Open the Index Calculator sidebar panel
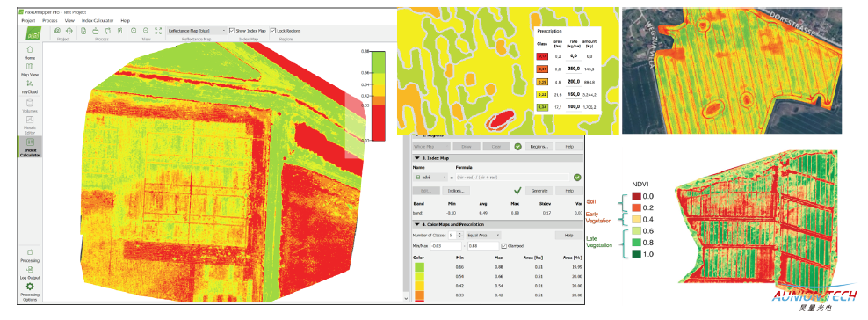This screenshot has height=320, width=868. (30, 148)
